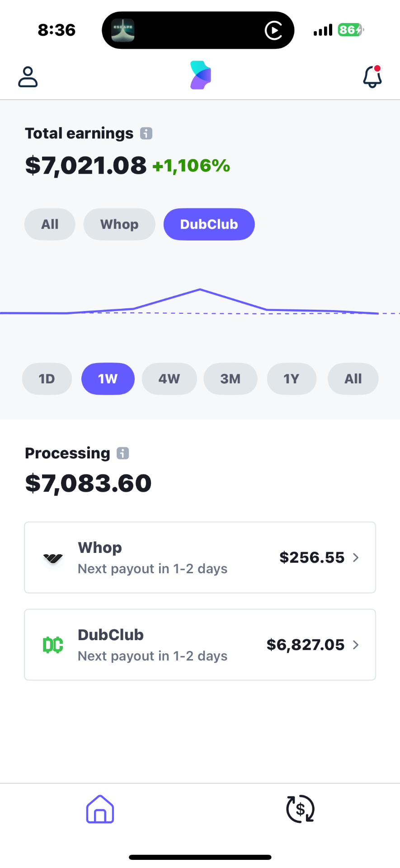400x868 pixels.
Task: Set chart range to 3M
Action: (231, 379)
